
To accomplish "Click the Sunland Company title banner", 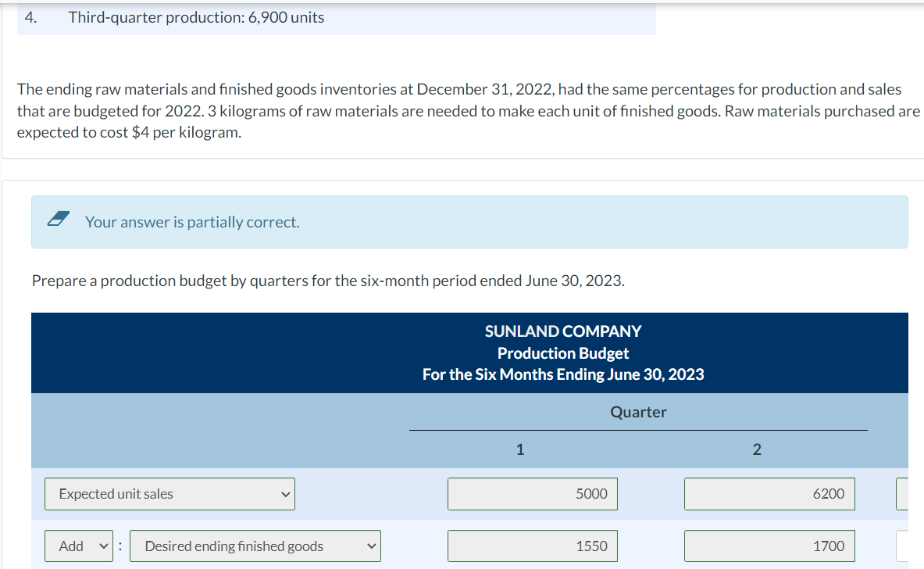I will click(562, 331).
